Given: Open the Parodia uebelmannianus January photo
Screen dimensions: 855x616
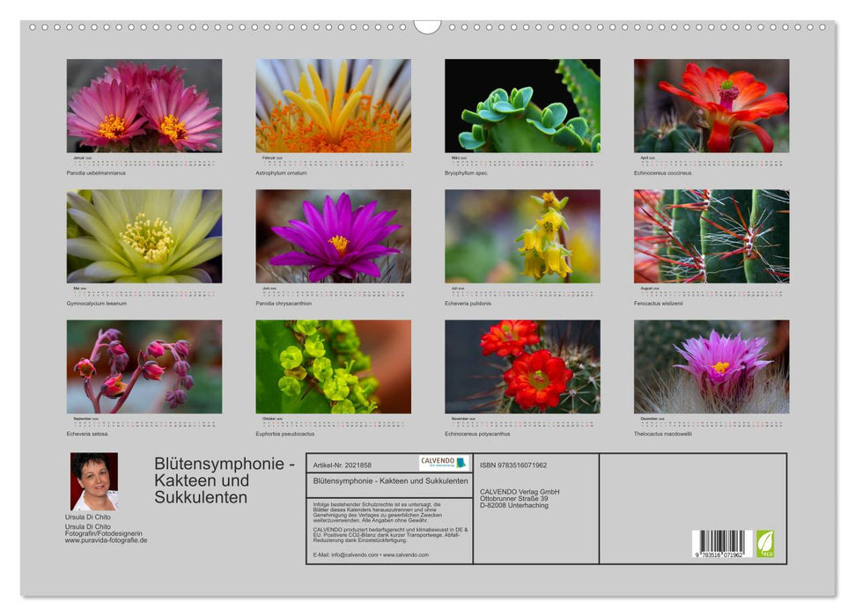Looking at the screenshot, I should (144, 106).
